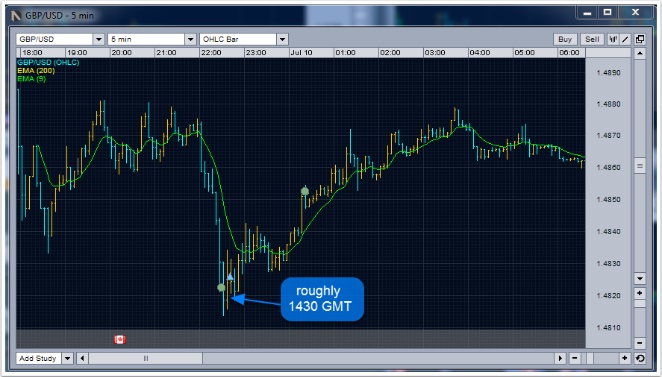Image resolution: width=662 pixels, height=377 pixels.
Task: Click the green trade marker near 1.4850
Action: [305, 191]
